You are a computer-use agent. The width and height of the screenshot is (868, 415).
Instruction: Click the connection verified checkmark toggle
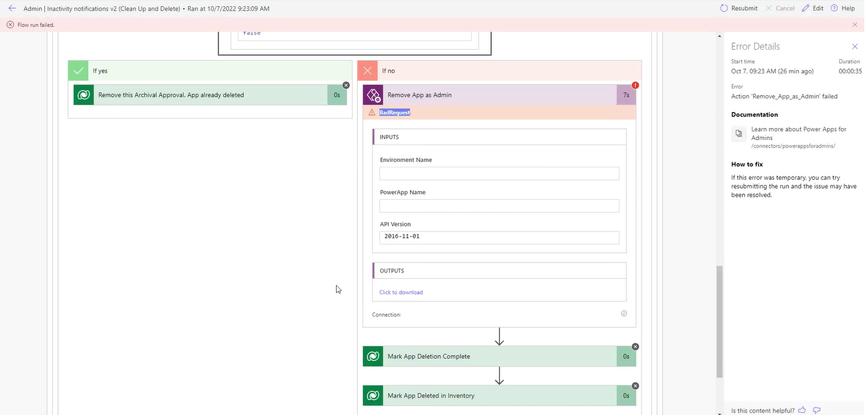pos(623,313)
